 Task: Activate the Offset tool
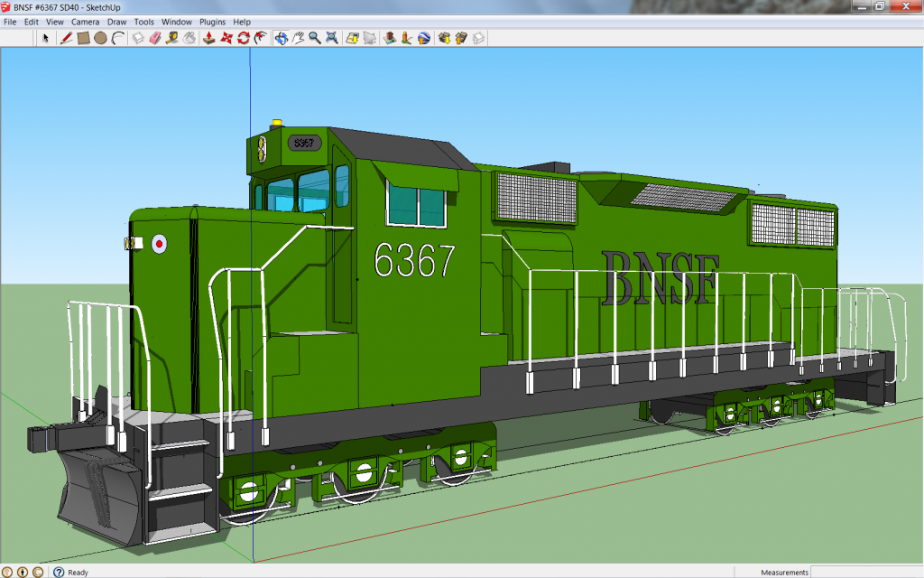261,38
